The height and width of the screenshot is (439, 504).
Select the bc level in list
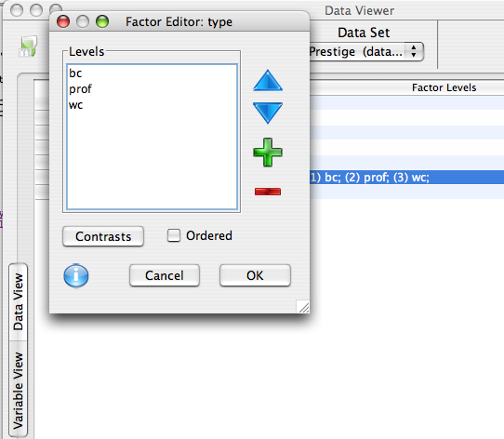pos(152,73)
